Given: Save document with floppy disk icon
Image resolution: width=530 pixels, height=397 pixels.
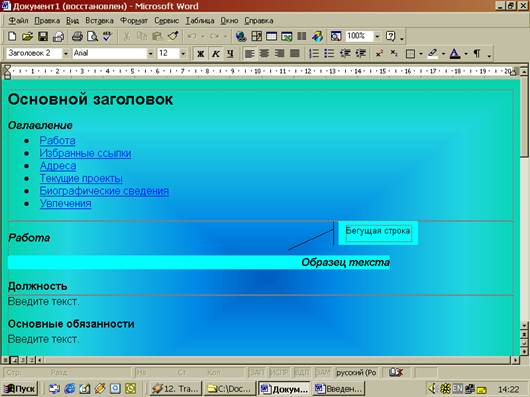Looking at the screenshot, I should [x=43, y=36].
